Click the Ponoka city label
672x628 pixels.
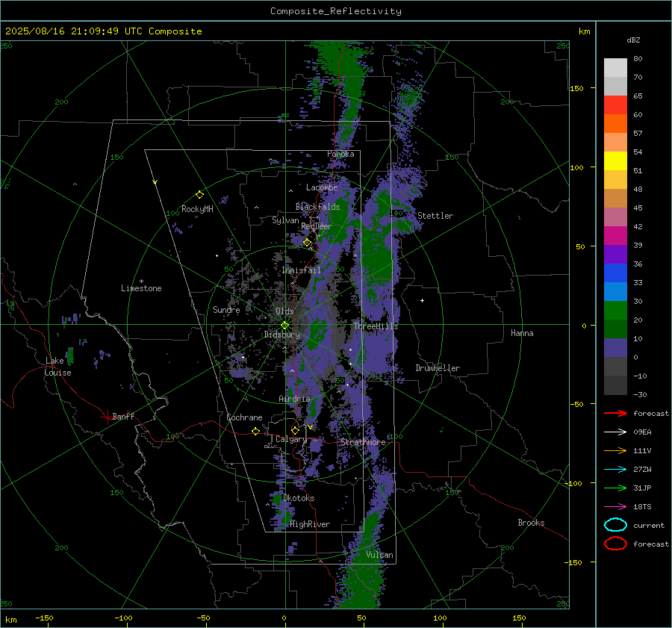coord(340,154)
